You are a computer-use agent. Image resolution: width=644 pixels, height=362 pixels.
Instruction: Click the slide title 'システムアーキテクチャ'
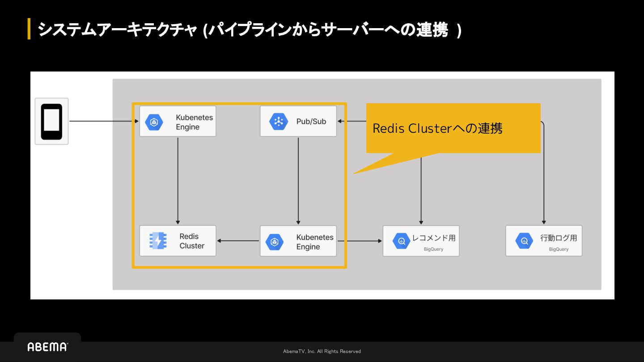pyautogui.click(x=118, y=30)
